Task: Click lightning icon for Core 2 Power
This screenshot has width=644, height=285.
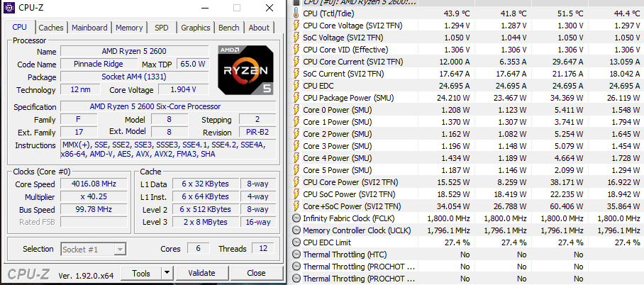Action: (296, 134)
